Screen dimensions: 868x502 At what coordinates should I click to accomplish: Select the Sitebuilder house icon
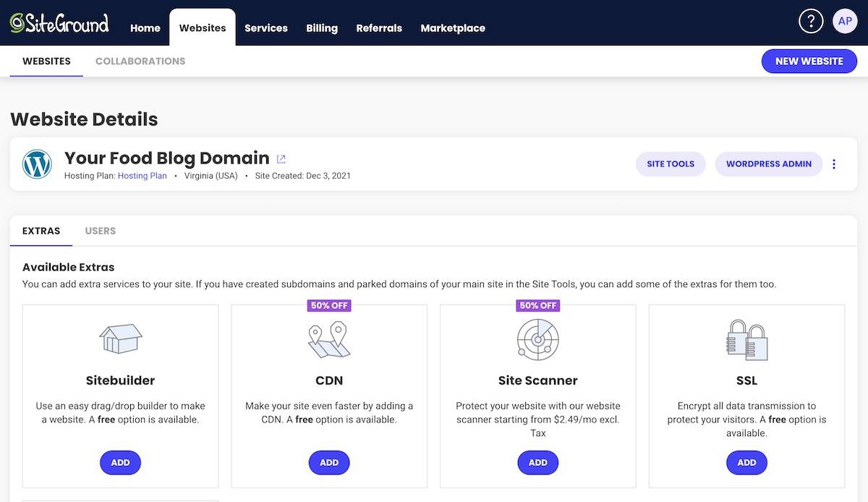[120, 339]
